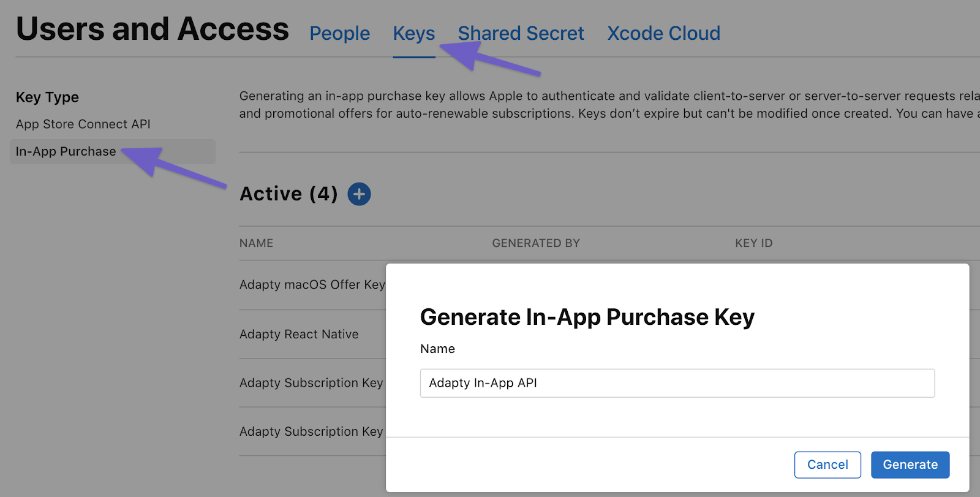Click the NAME column header
The width and height of the screenshot is (980, 497).
(256, 243)
